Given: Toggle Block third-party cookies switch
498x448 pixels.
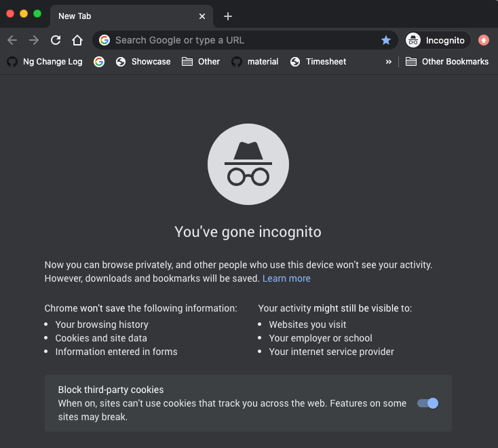Looking at the screenshot, I should click(427, 403).
